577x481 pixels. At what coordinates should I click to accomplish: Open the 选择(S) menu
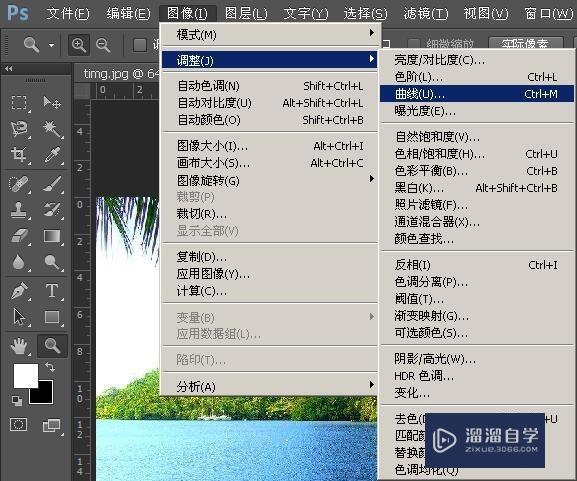(x=365, y=14)
